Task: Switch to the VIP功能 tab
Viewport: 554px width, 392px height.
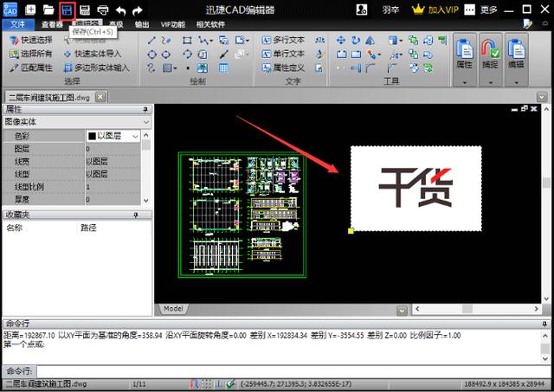Action: 173,24
